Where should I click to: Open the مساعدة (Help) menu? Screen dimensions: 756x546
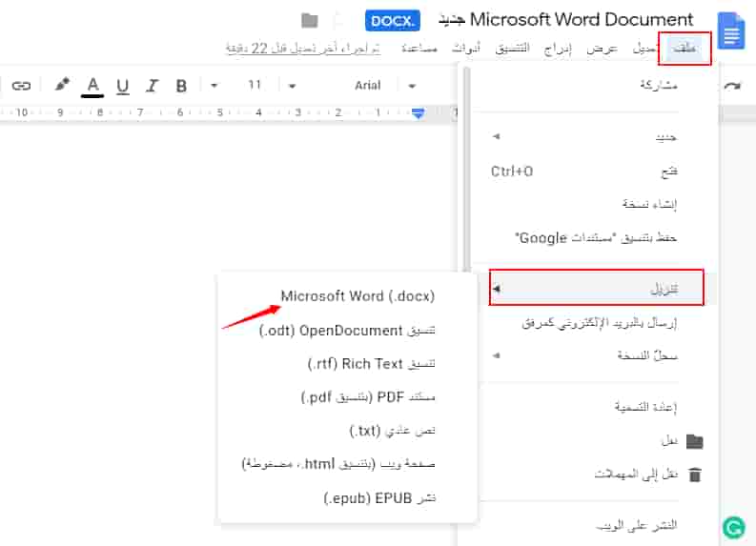point(419,48)
